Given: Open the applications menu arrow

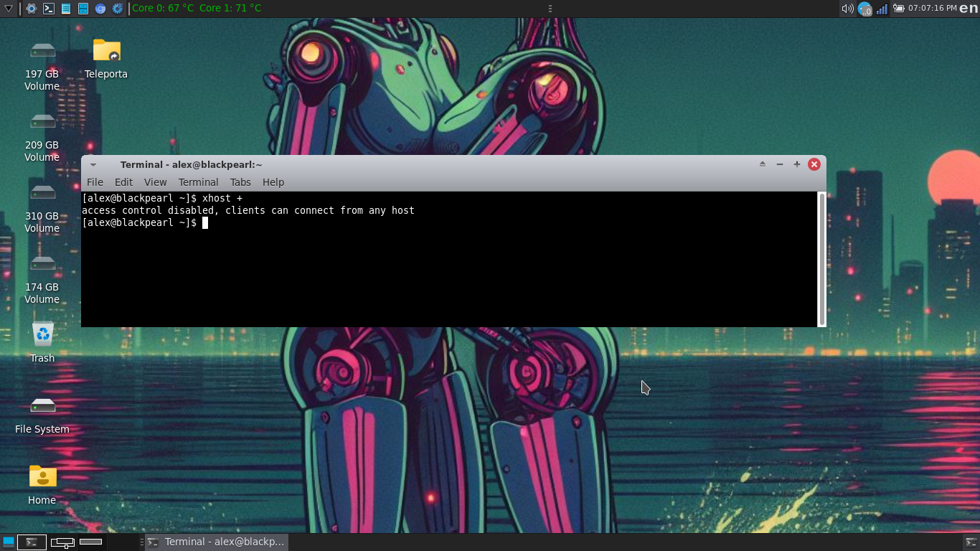Looking at the screenshot, I should [9, 9].
